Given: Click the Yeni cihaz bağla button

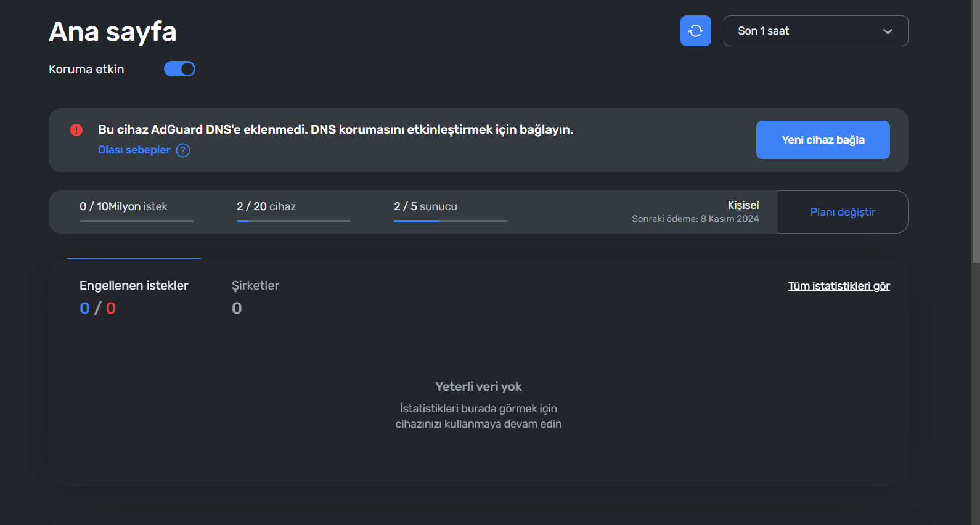Looking at the screenshot, I should coord(823,140).
